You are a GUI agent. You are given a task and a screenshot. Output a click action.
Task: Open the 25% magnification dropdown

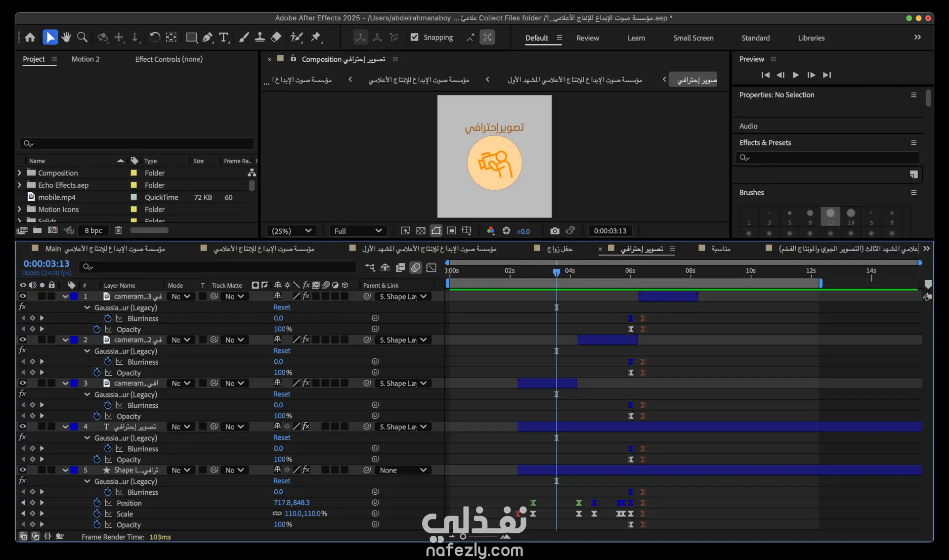291,231
